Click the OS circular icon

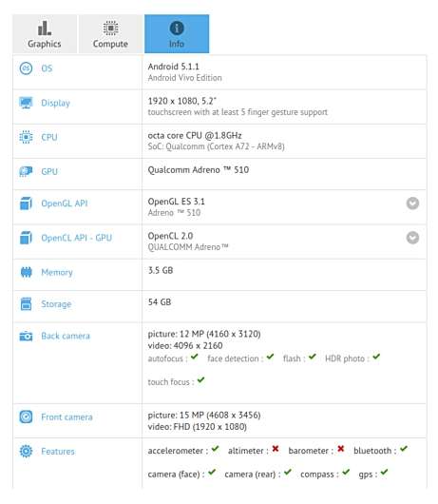pos(26,68)
